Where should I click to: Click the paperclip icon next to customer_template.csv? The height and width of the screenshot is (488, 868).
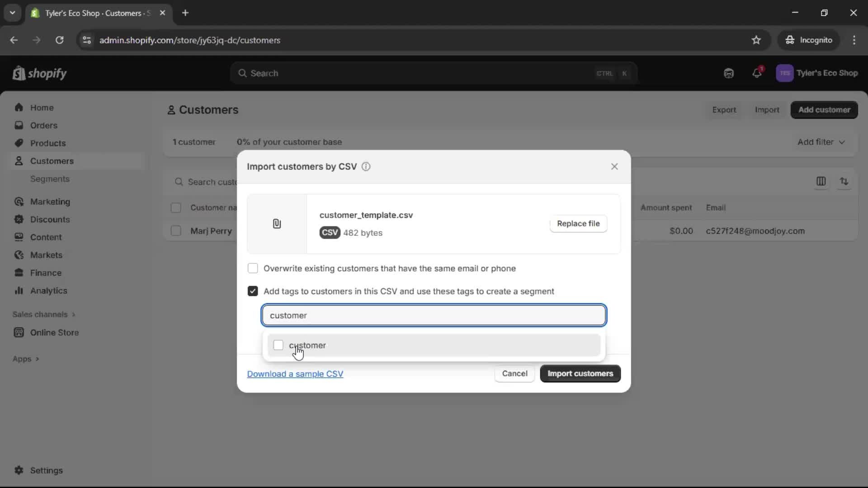pyautogui.click(x=277, y=224)
